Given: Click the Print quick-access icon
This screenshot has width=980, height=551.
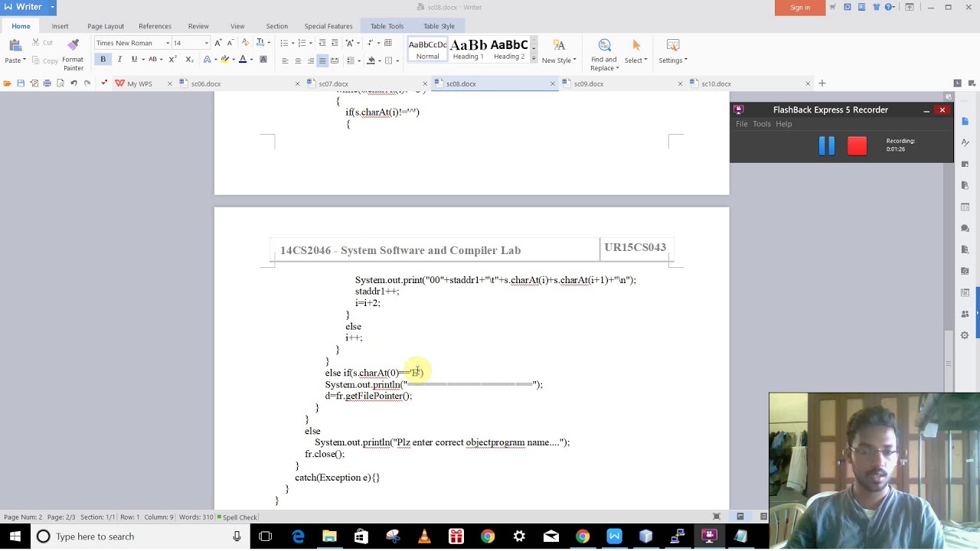Looking at the screenshot, I should tap(47, 83).
